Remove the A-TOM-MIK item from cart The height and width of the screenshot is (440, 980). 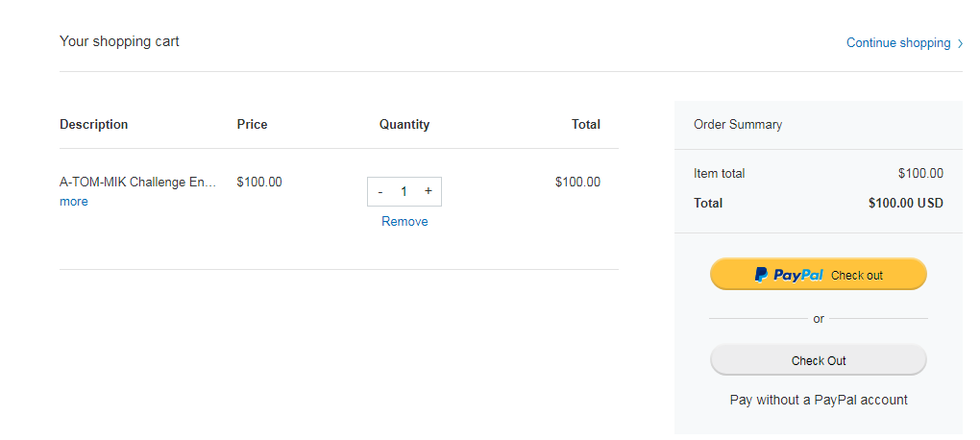click(404, 221)
